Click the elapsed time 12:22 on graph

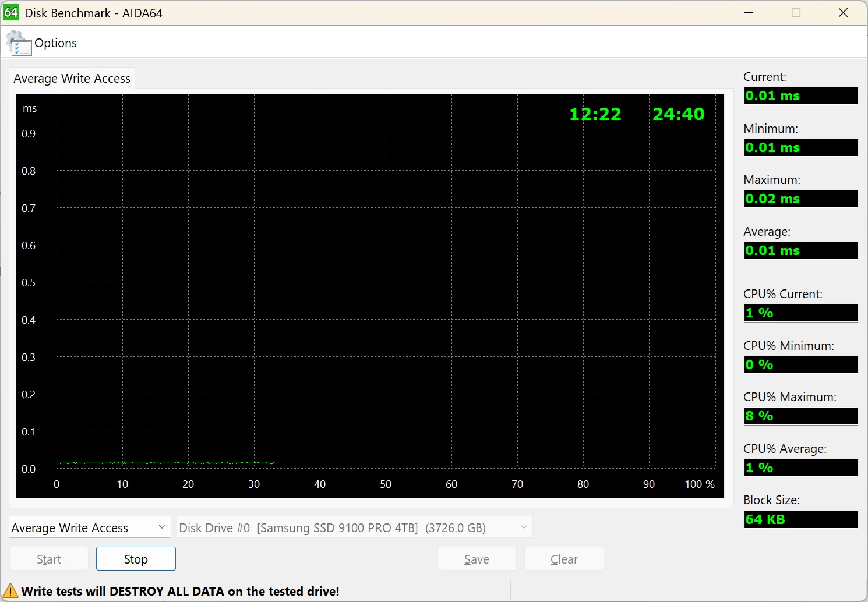pos(595,114)
